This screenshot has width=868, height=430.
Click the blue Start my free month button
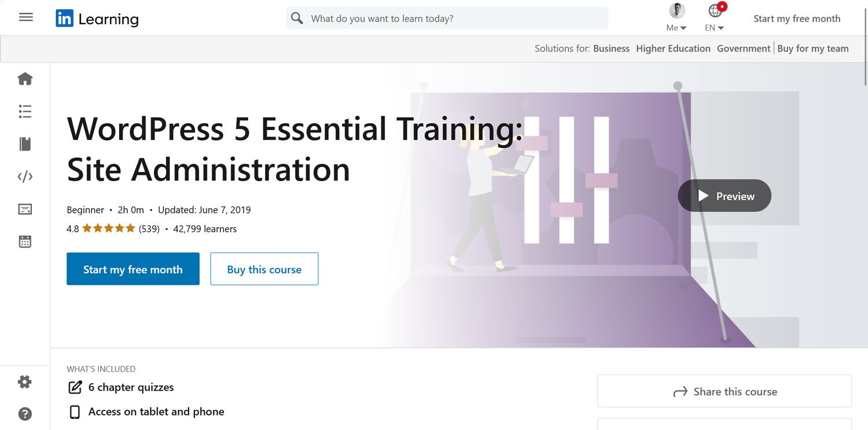point(133,269)
